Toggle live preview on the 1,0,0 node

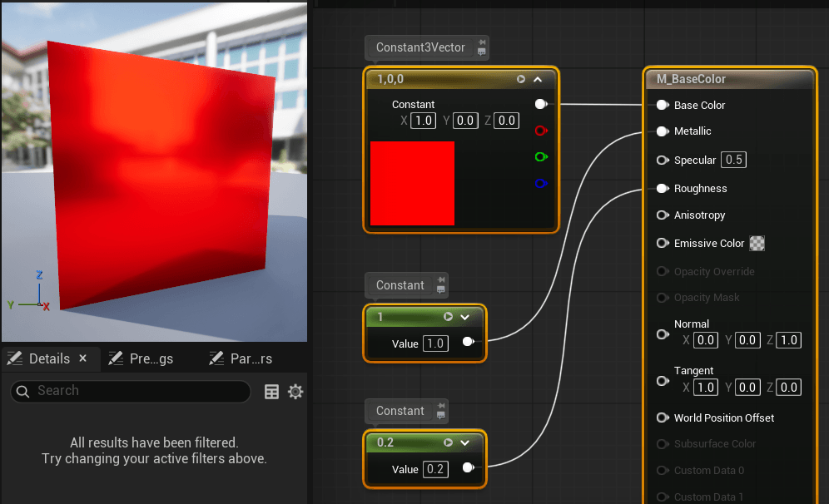click(x=521, y=80)
